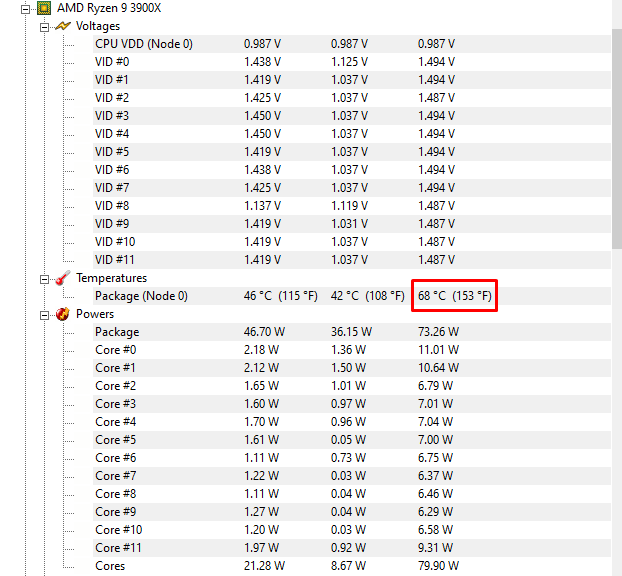Select the Cores total power row

tap(352, 566)
